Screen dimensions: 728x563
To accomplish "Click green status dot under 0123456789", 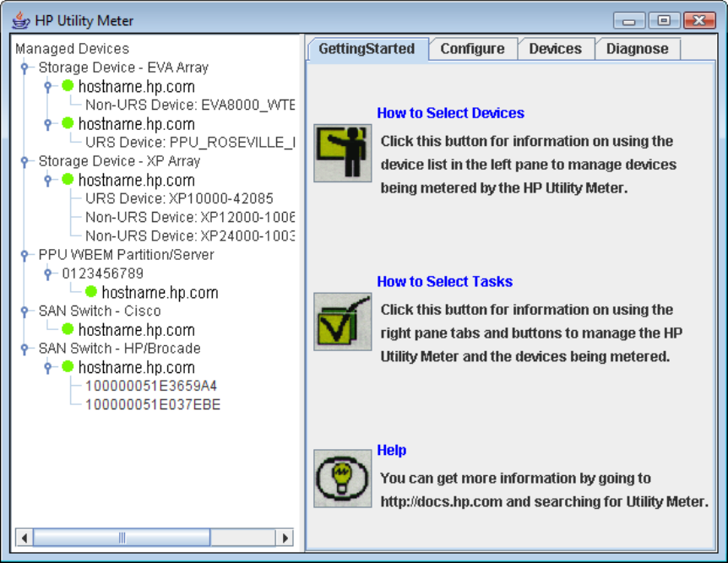I will [91, 292].
